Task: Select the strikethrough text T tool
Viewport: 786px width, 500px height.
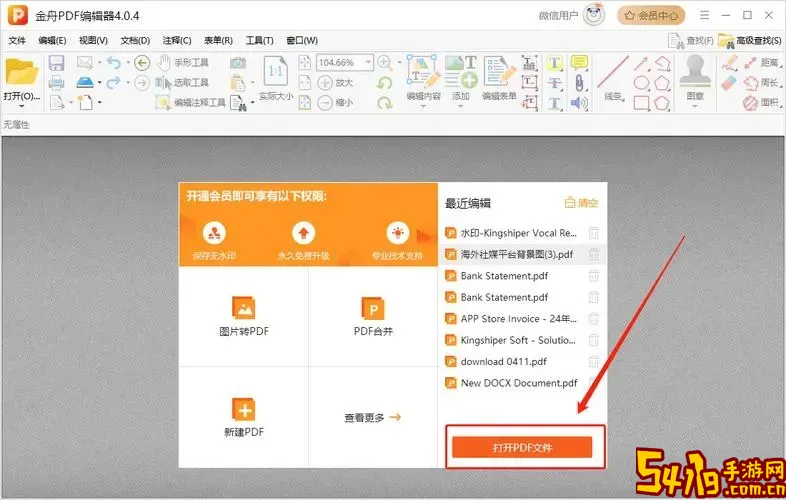Action: pos(554,83)
